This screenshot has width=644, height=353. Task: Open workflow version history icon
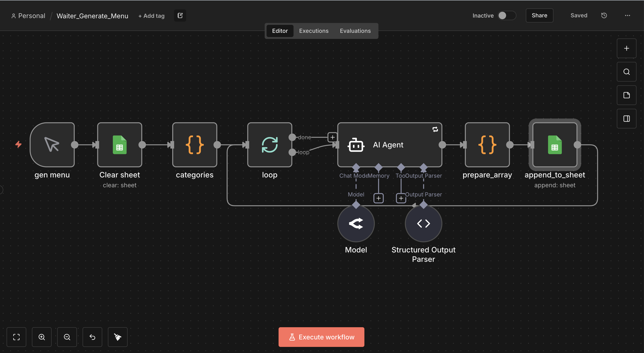pyautogui.click(x=604, y=15)
